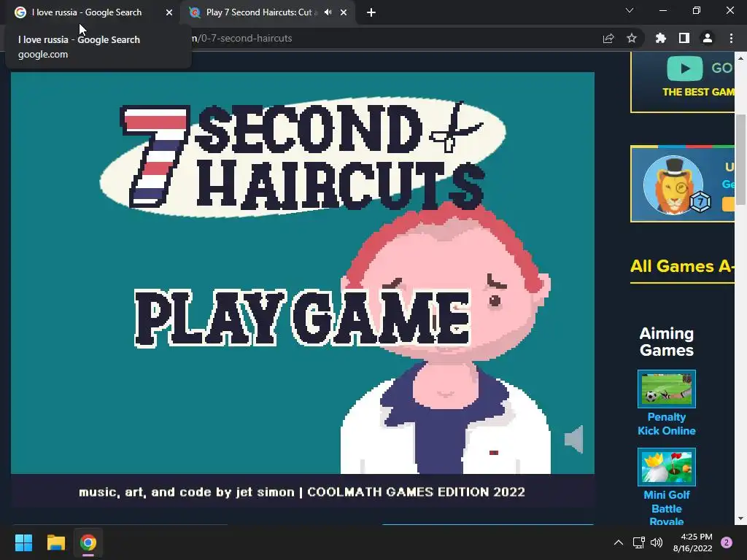747x560 pixels.
Task: Click the scrollbar down arrow
Action: click(740, 518)
